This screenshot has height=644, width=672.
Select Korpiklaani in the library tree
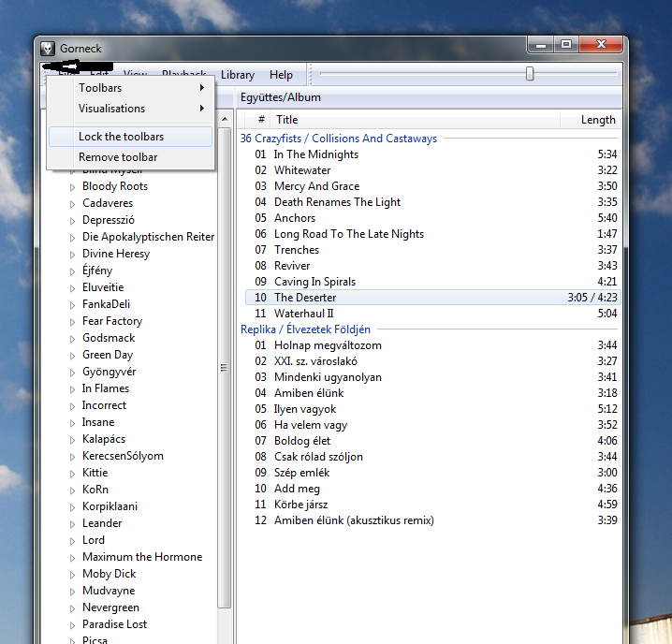(110, 506)
